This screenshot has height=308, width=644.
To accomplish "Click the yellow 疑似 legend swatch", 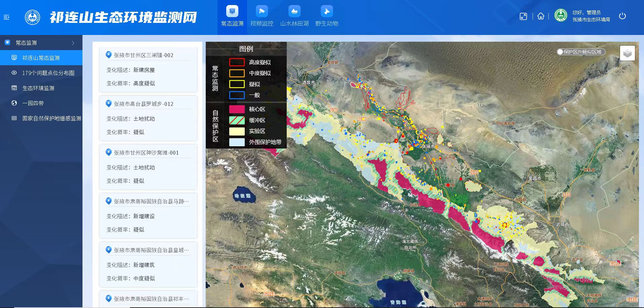I will (237, 84).
